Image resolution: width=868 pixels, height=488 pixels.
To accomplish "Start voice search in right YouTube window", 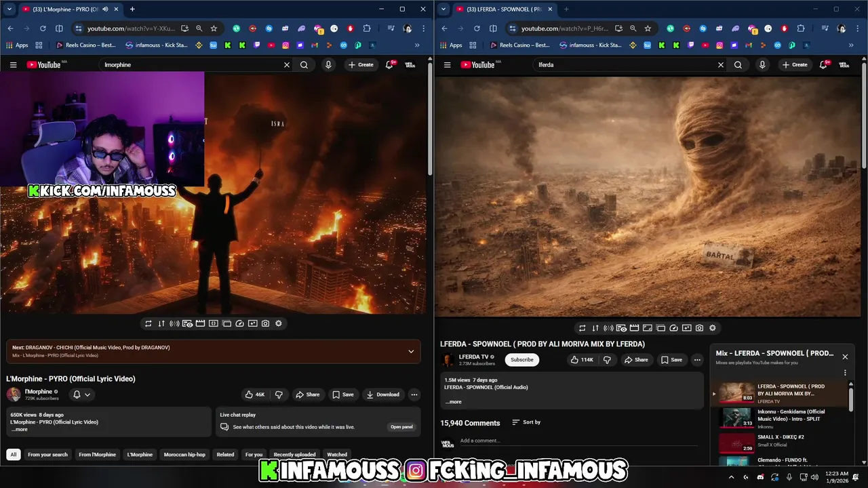I will tap(762, 65).
